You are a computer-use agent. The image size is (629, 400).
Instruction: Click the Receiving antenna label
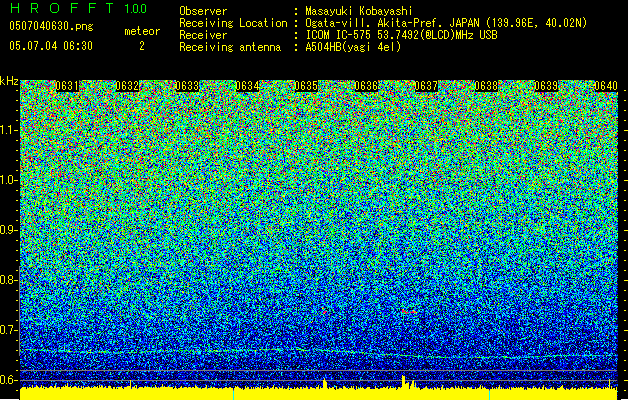click(x=230, y=47)
